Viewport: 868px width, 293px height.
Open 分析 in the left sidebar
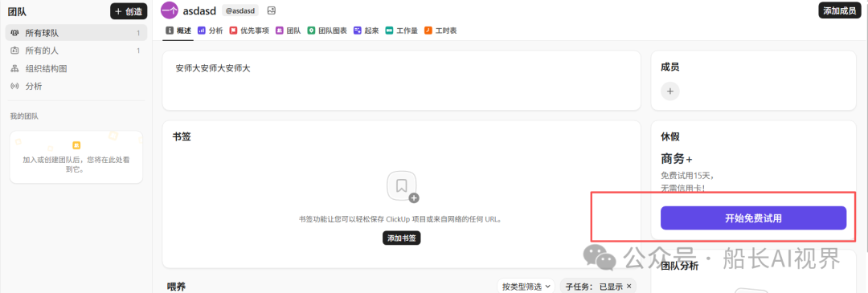click(76, 86)
